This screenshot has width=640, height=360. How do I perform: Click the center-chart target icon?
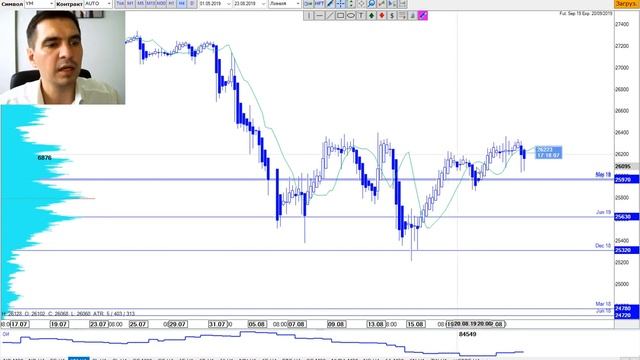[x=361, y=4]
